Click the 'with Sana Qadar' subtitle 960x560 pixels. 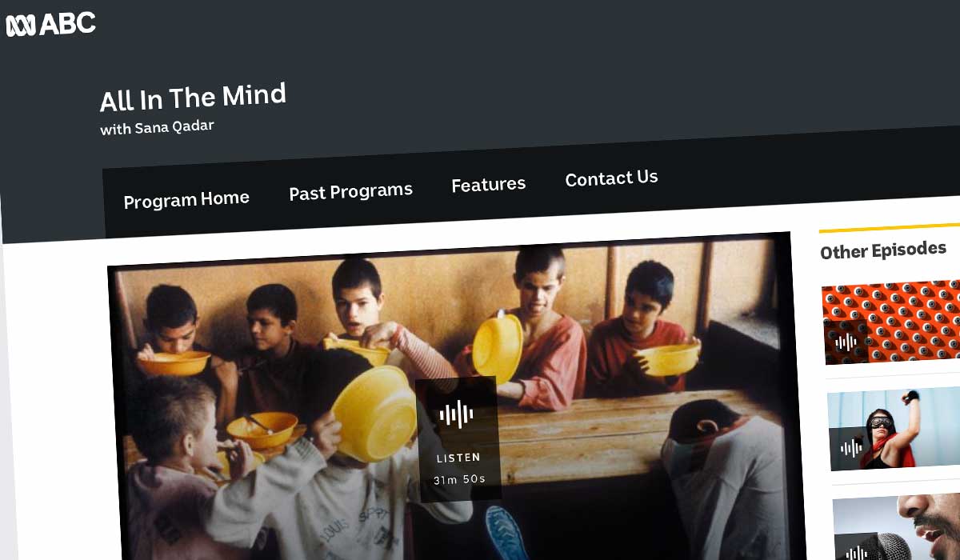[157, 127]
